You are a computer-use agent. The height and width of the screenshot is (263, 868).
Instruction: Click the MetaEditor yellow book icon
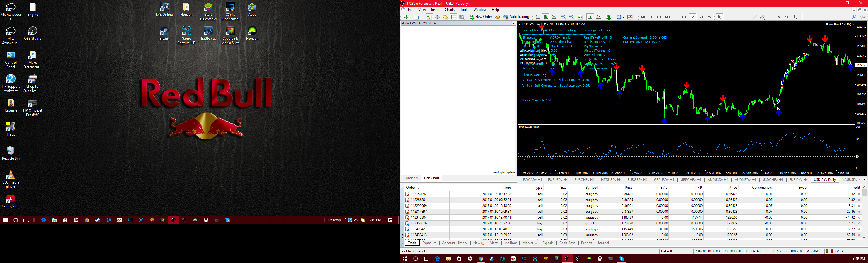(498, 17)
